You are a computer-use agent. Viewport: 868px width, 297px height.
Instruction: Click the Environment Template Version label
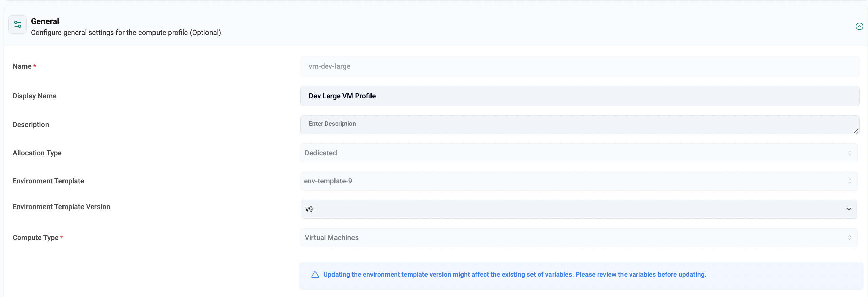pyautogui.click(x=61, y=207)
